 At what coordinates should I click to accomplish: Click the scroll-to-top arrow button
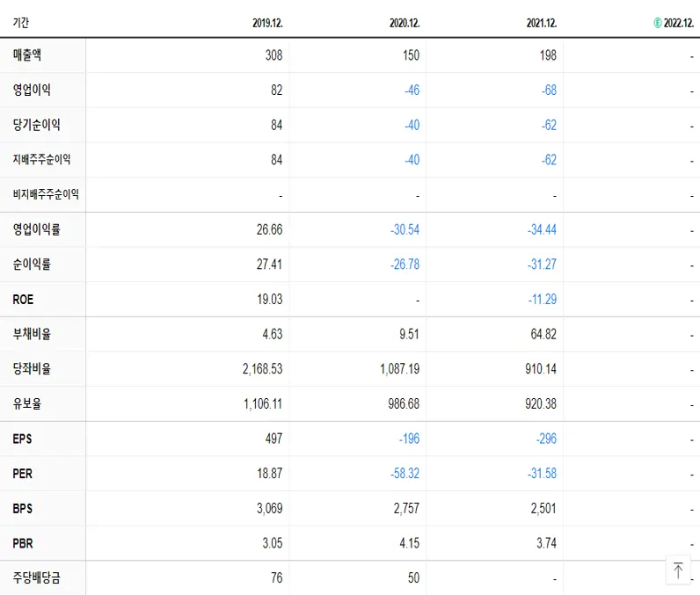[678, 570]
